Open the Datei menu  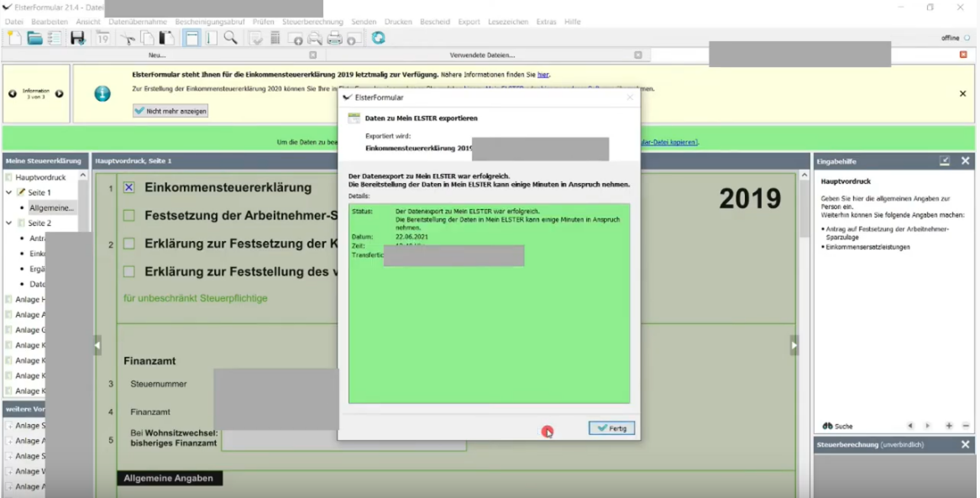pos(13,22)
